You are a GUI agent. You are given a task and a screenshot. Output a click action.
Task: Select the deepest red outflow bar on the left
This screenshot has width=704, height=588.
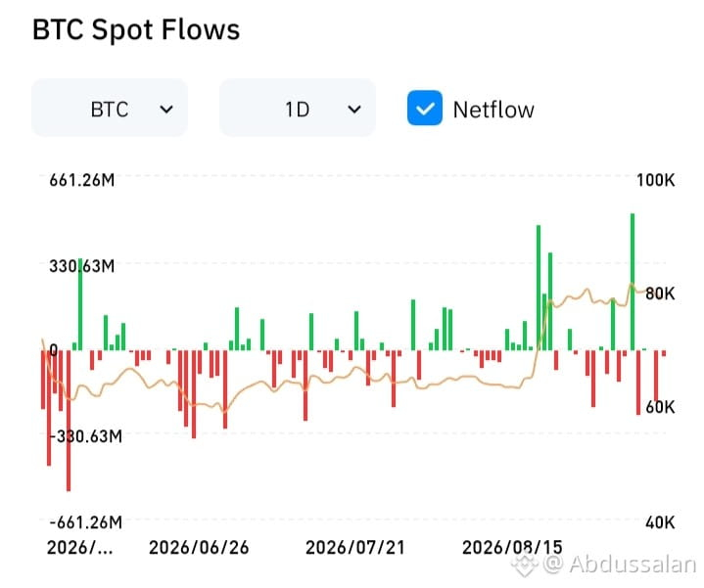click(69, 421)
